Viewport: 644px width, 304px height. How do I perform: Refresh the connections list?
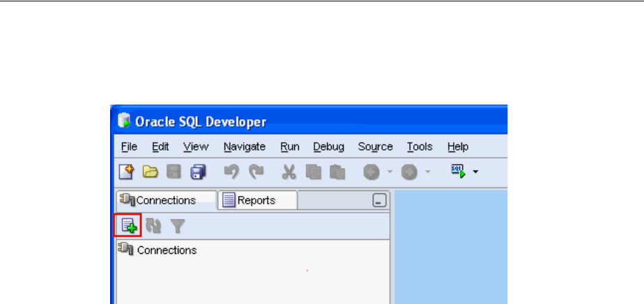[x=153, y=225]
